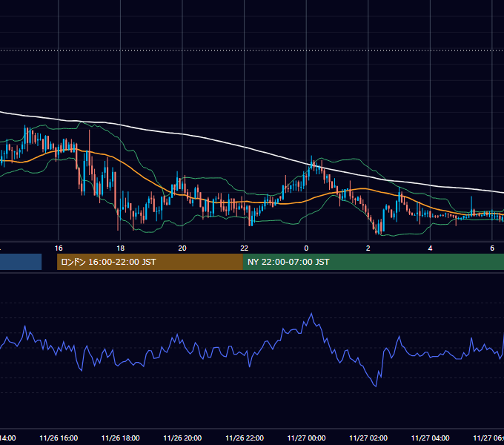Click the blue session bar left of ロンドン

(21, 262)
